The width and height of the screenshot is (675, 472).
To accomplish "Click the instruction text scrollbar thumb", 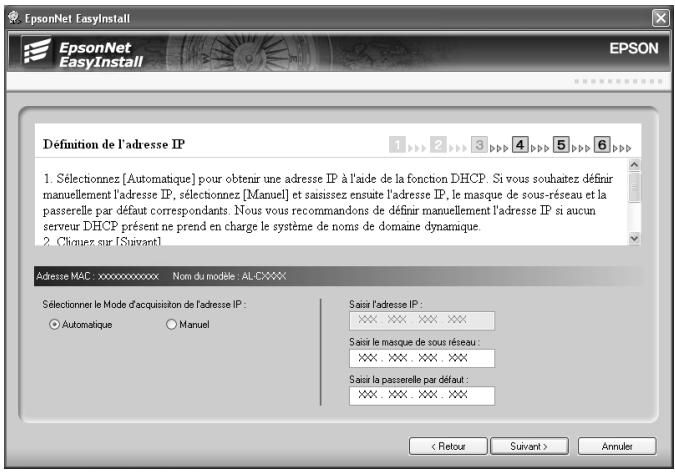I will coord(634,187).
